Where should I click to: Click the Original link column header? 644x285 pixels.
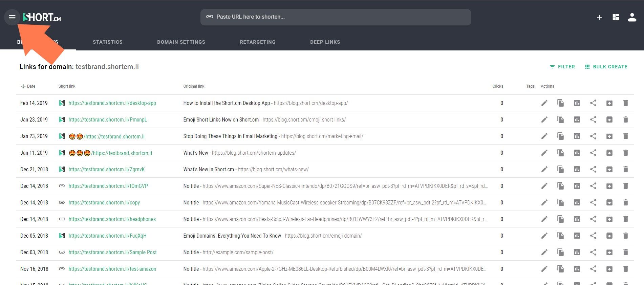(194, 86)
